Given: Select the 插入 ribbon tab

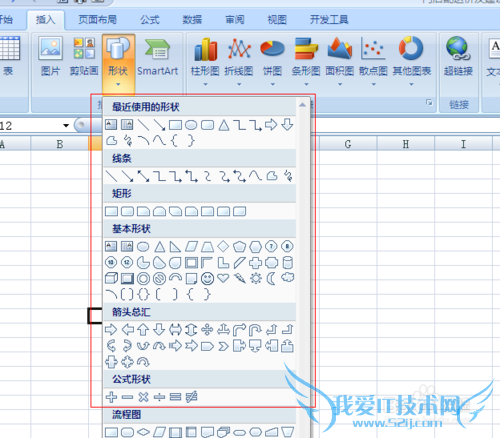Looking at the screenshot, I should coord(45,20).
